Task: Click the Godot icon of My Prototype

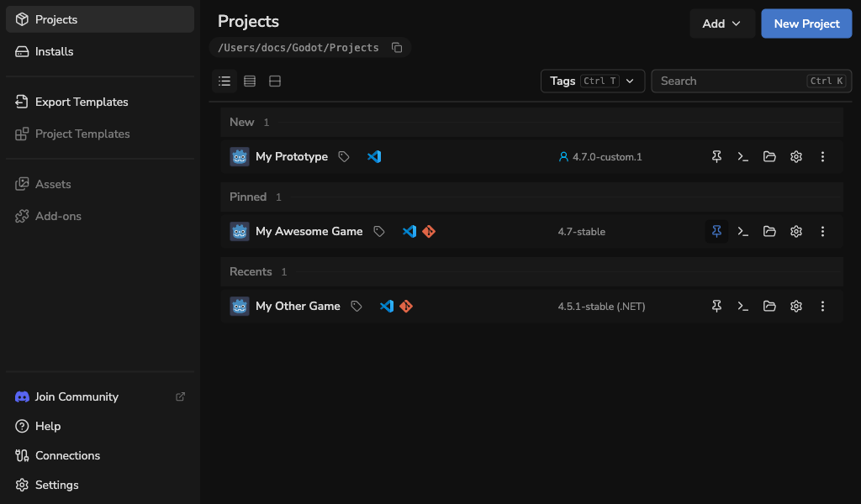Action: click(240, 157)
